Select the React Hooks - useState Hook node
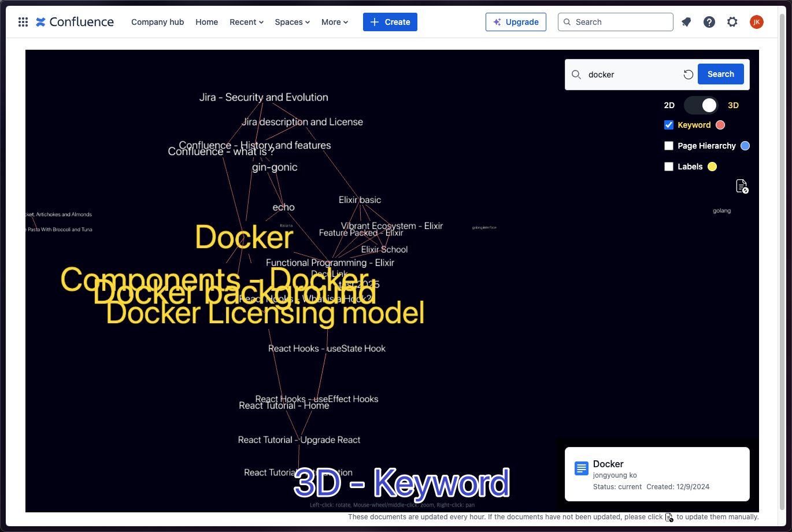The width and height of the screenshot is (792, 532). point(327,348)
